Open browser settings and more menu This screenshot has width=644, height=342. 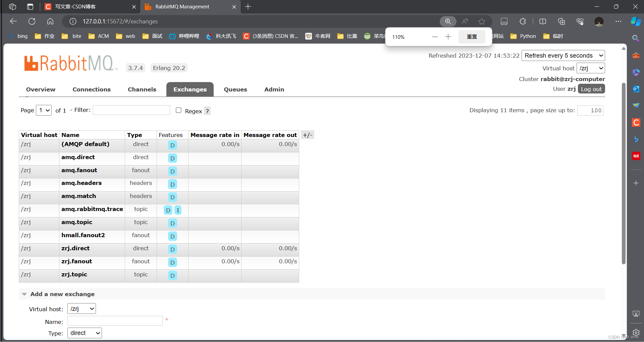click(618, 21)
